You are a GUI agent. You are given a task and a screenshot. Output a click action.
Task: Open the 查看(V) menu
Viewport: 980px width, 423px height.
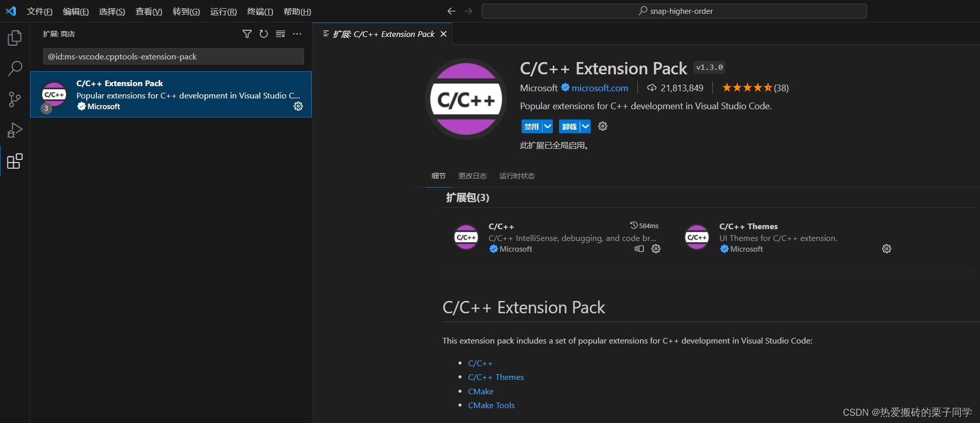click(149, 11)
